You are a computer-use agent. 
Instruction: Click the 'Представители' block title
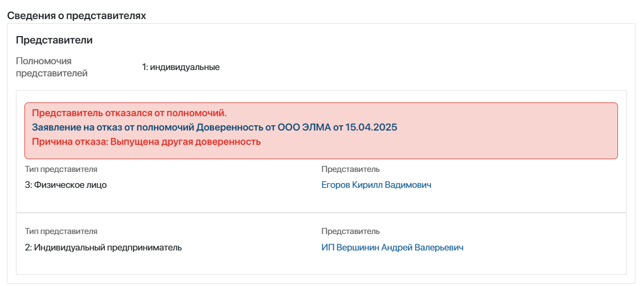pyautogui.click(x=54, y=40)
